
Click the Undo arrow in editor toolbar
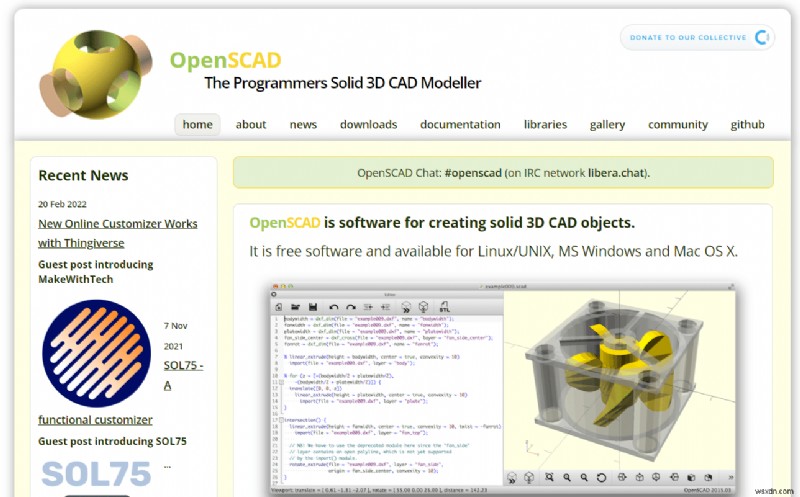(334, 307)
